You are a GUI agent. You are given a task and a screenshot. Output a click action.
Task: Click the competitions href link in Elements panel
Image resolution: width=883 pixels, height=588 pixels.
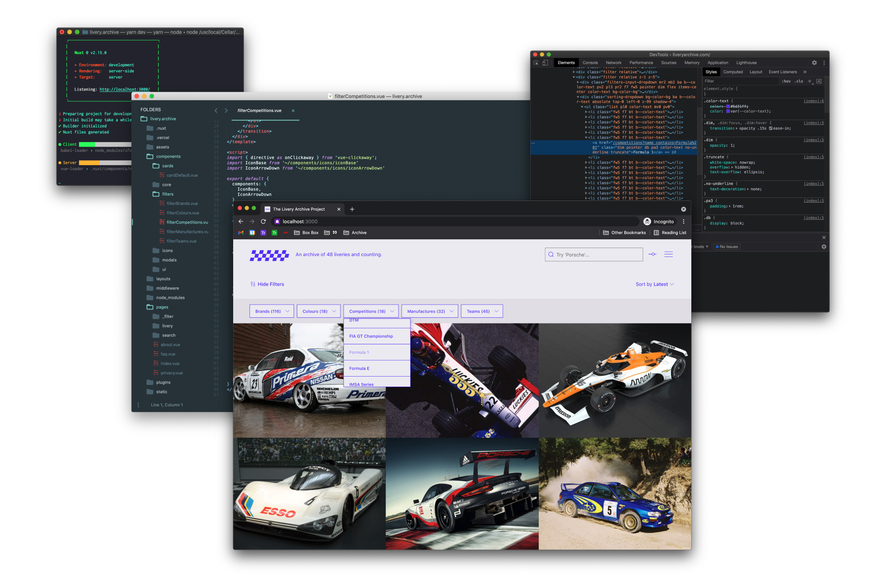click(654, 143)
